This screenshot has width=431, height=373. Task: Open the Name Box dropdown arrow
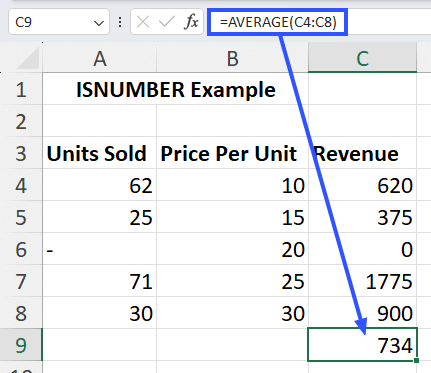coord(98,23)
